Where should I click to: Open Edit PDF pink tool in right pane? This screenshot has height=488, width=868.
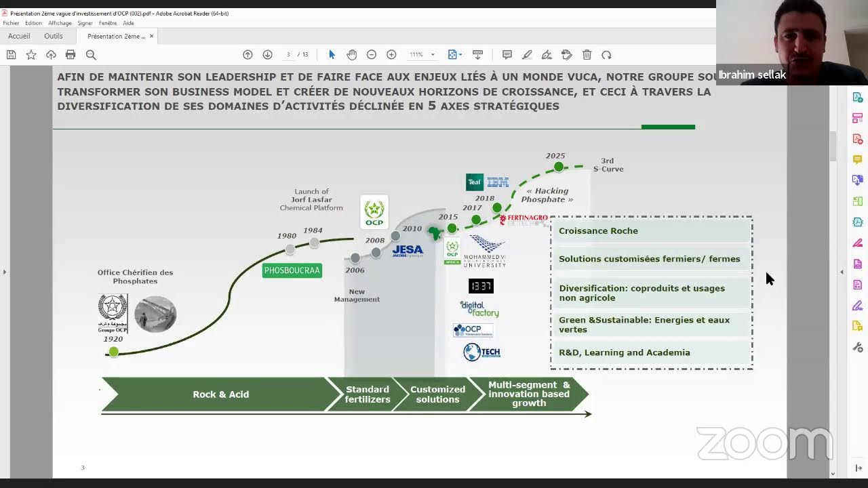click(858, 119)
